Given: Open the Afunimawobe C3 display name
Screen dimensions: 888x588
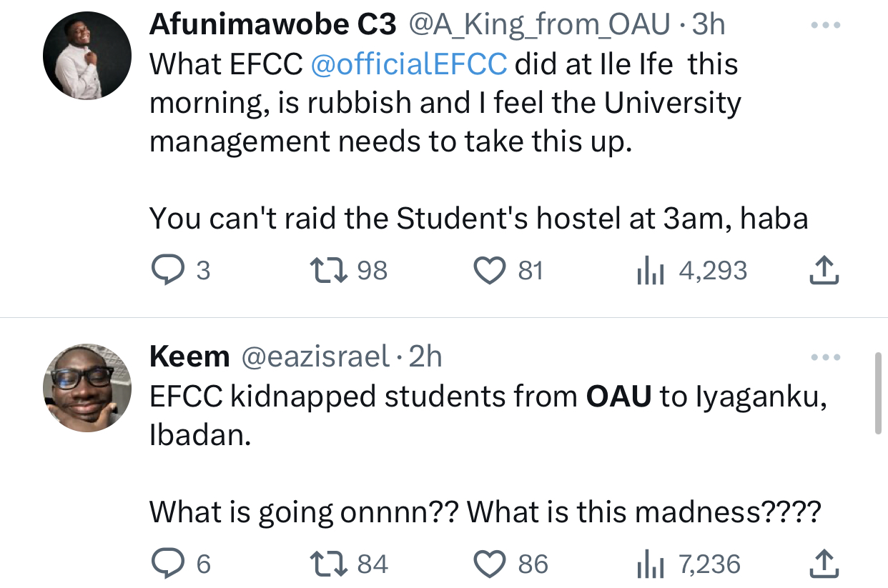Looking at the screenshot, I should (x=272, y=25).
